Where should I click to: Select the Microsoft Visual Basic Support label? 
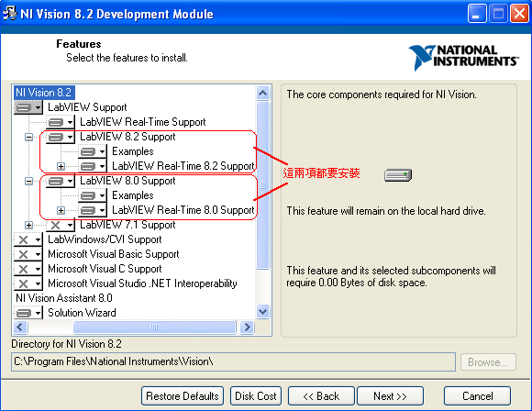[114, 254]
